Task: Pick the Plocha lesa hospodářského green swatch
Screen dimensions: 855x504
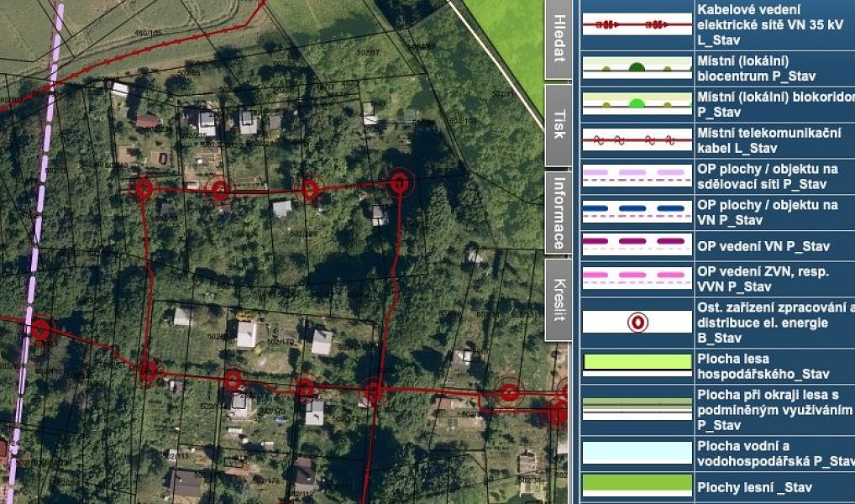Action: 637,365
